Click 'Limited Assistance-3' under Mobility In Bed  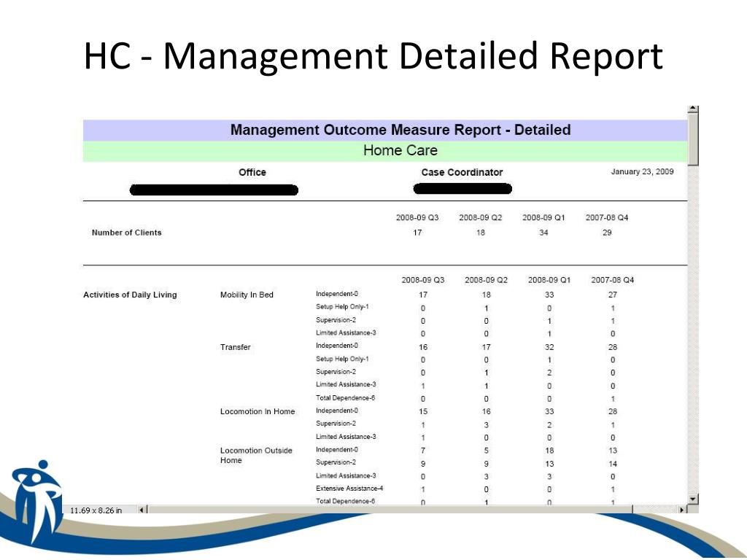[346, 332]
